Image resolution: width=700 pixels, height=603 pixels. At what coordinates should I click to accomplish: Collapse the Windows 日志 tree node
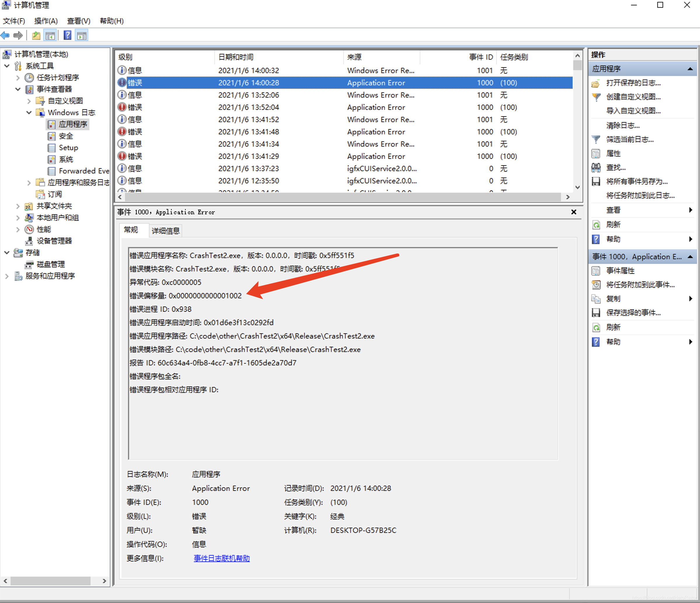coord(29,112)
